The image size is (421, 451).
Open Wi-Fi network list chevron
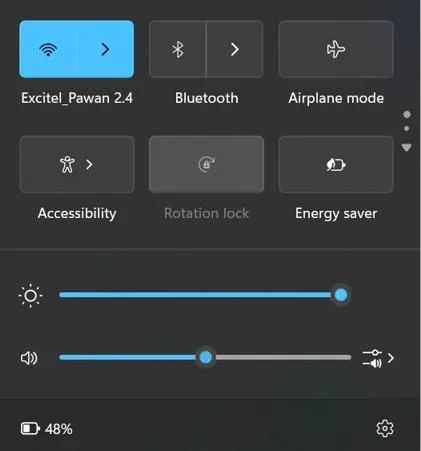point(105,49)
